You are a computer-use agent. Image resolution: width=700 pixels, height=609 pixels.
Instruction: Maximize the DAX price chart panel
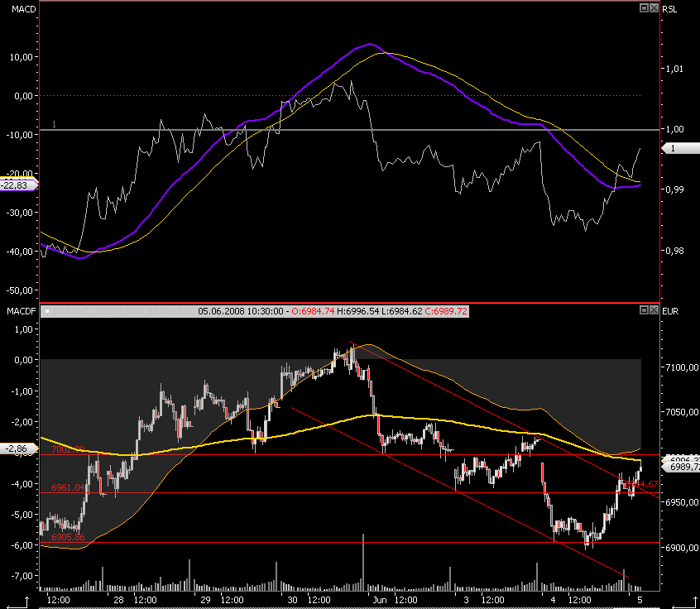pos(644,309)
